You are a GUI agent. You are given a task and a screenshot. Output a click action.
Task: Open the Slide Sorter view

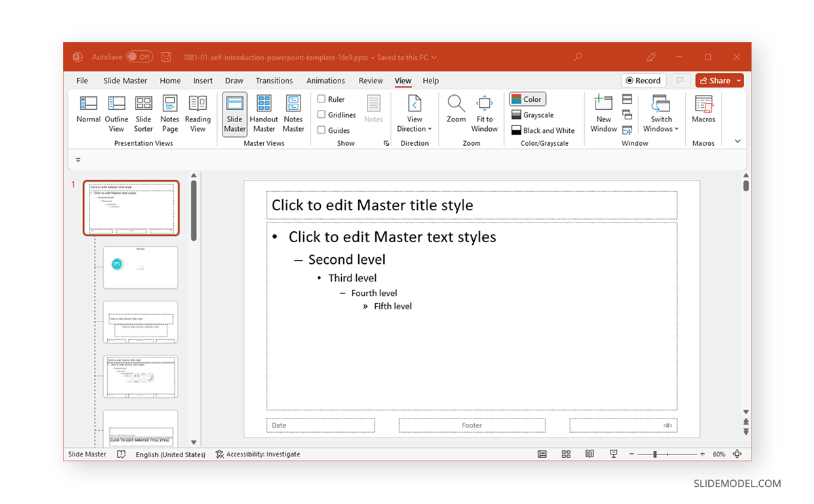click(x=143, y=114)
